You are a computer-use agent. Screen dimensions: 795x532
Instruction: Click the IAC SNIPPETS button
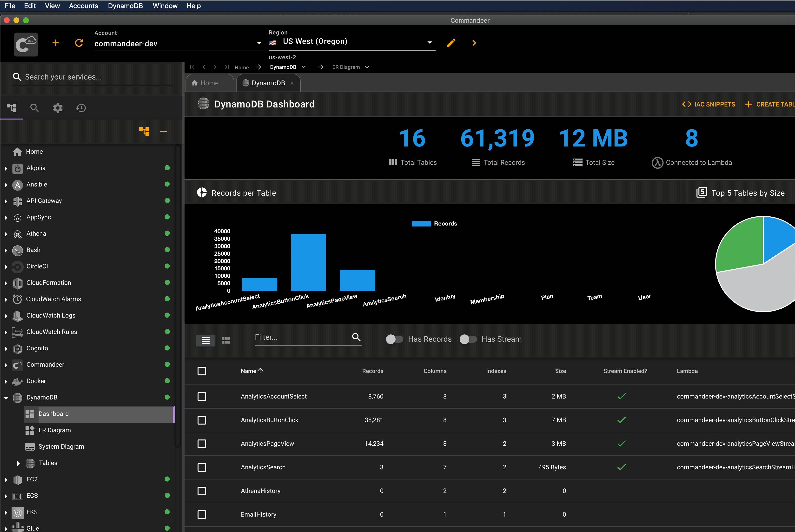point(709,105)
